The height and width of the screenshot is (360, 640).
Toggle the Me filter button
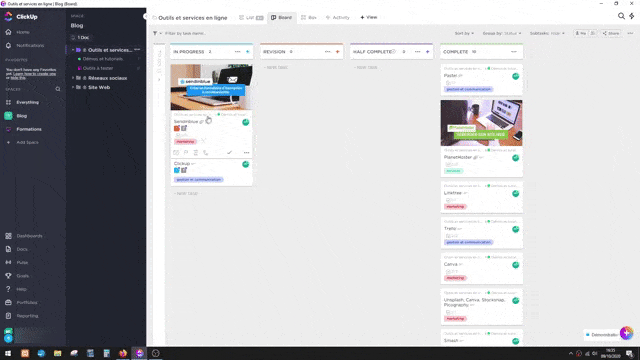[x=581, y=33]
